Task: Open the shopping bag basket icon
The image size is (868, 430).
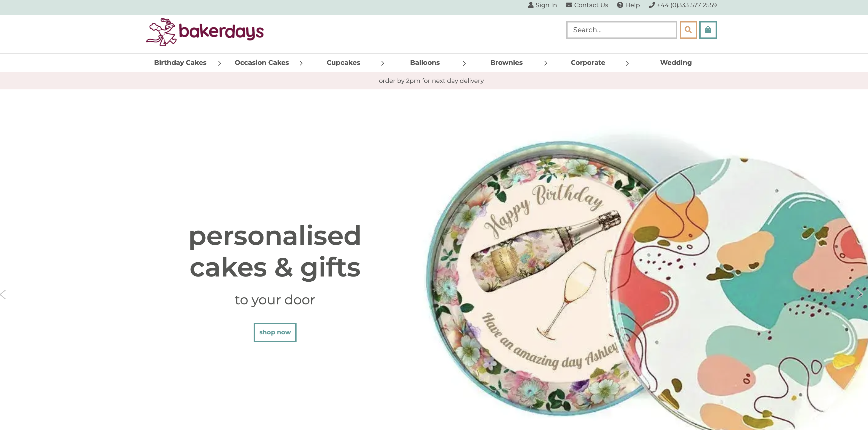Action: coord(708,30)
